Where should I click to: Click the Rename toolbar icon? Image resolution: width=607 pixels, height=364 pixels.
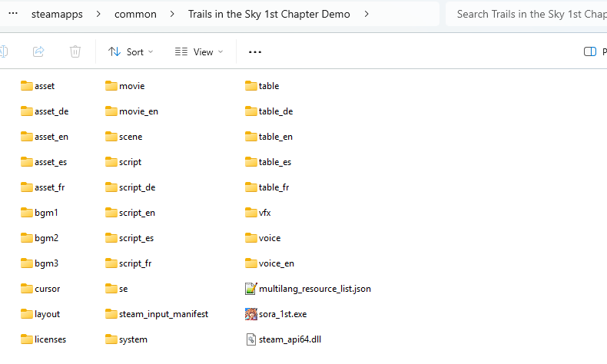pyautogui.click(x=4, y=51)
